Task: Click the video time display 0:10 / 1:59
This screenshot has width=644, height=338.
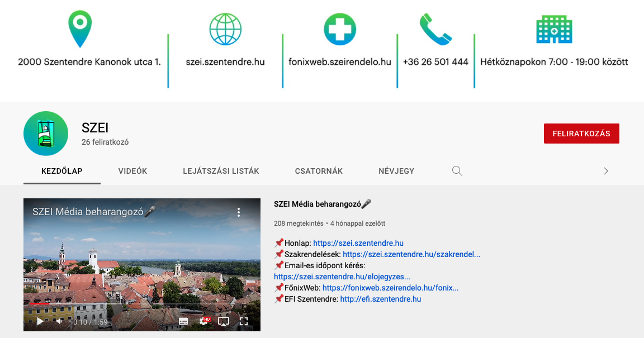Action: tap(90, 322)
